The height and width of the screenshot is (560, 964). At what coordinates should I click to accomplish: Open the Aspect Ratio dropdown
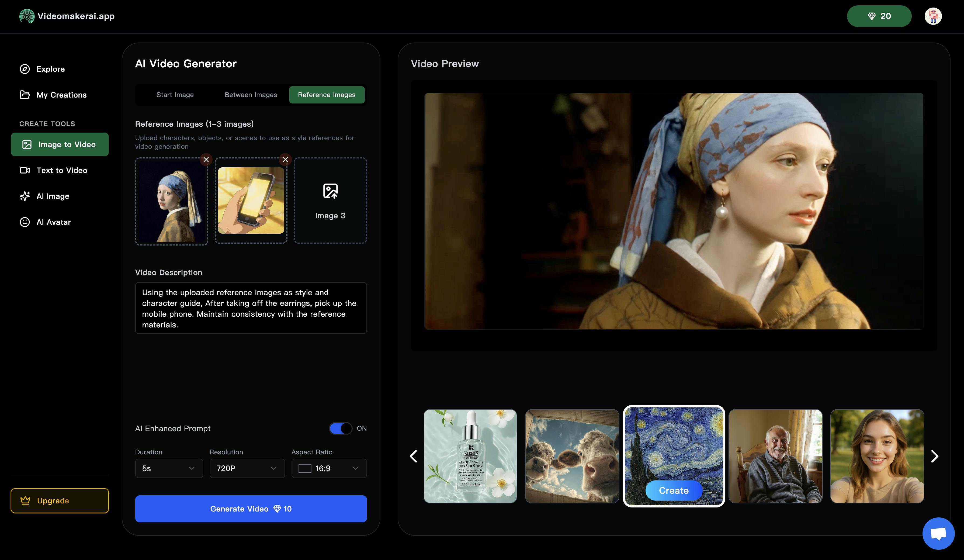(329, 468)
